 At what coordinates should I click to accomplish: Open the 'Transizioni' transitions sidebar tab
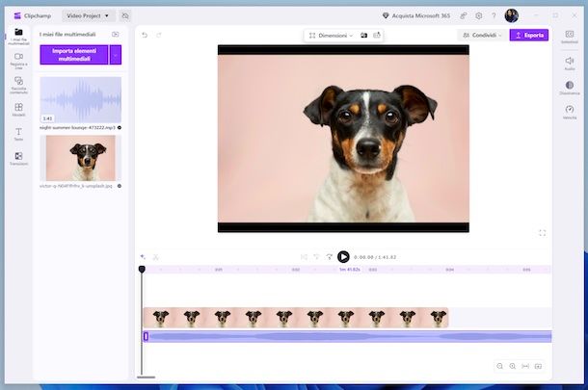(18, 159)
